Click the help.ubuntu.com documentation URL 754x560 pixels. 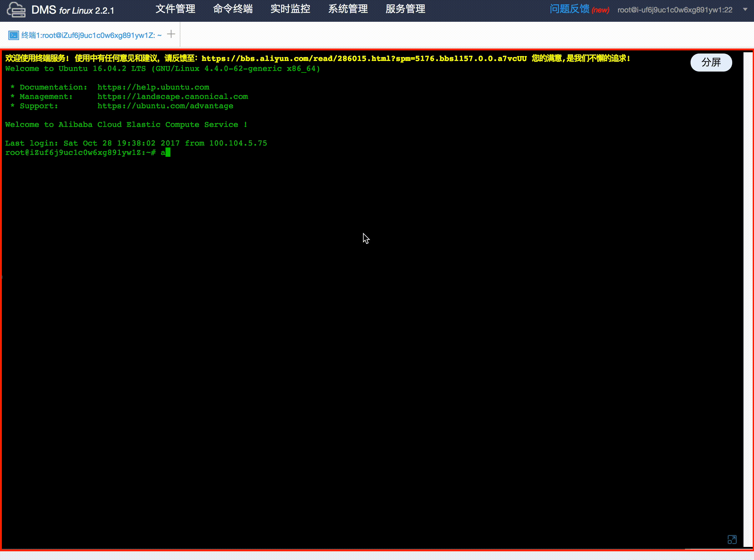153,87
